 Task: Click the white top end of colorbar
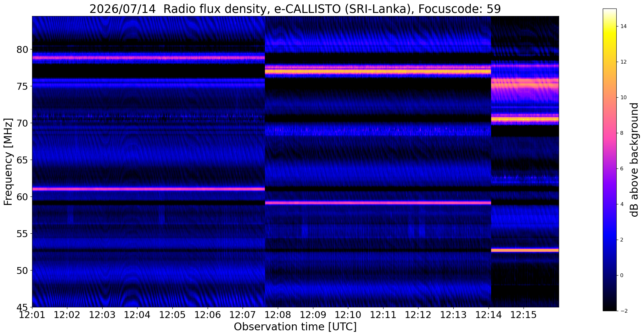click(x=609, y=11)
